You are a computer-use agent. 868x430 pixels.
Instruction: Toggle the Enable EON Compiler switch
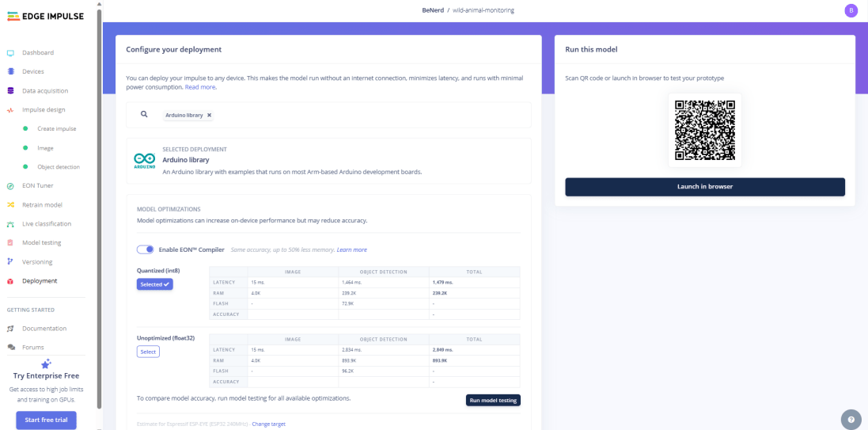click(146, 250)
